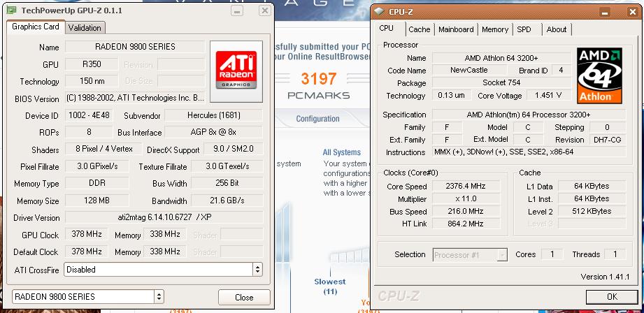Click the Slowest (11) label
The image size is (644, 313).
(330, 286)
